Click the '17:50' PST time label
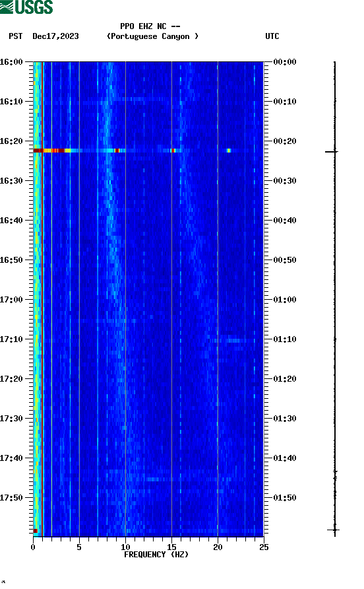The width and height of the screenshot is (364, 589). point(11,498)
